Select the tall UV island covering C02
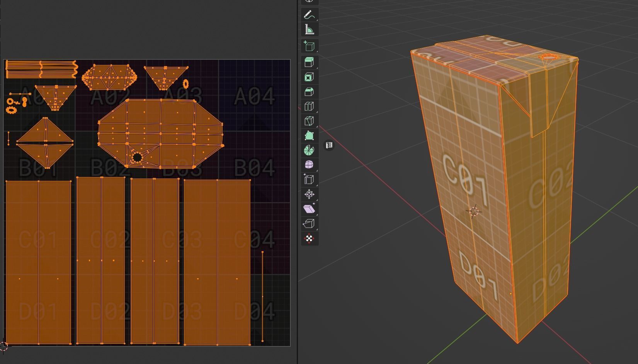This screenshot has height=364, width=638. pyautogui.click(x=101, y=260)
